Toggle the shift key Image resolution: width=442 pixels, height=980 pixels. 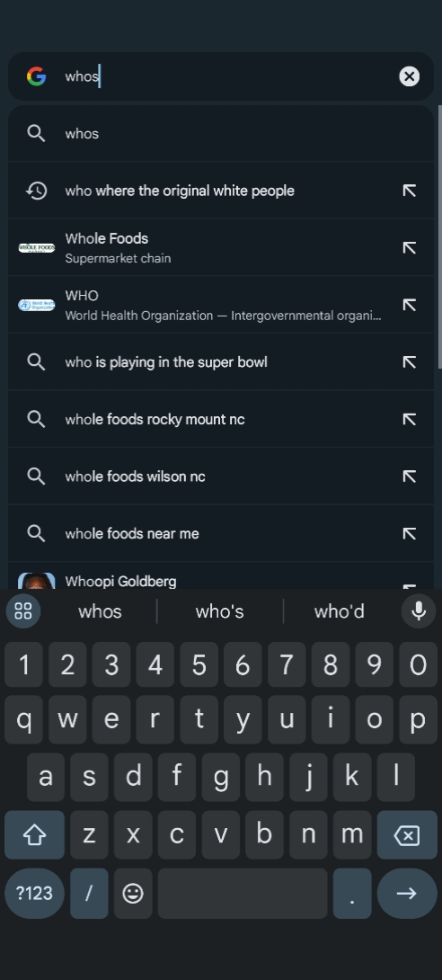point(34,835)
